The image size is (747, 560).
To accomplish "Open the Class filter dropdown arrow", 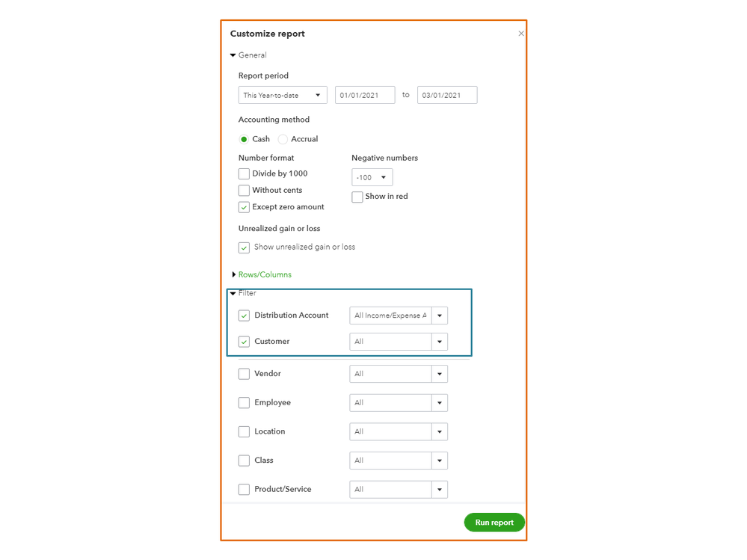I will 440,461.
